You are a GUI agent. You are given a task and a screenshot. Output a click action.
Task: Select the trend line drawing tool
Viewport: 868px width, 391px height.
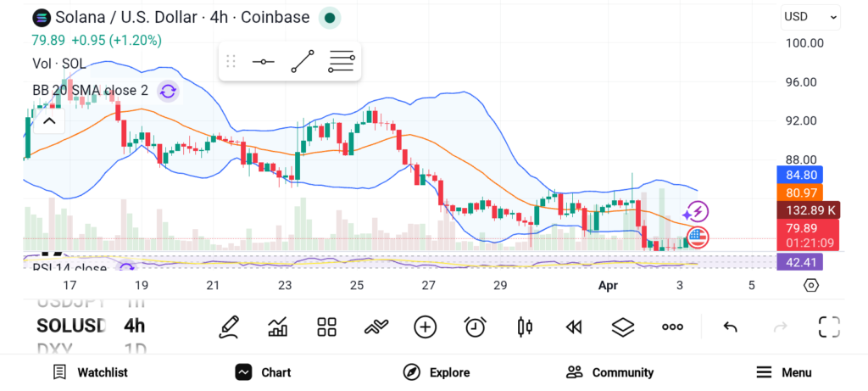(302, 62)
